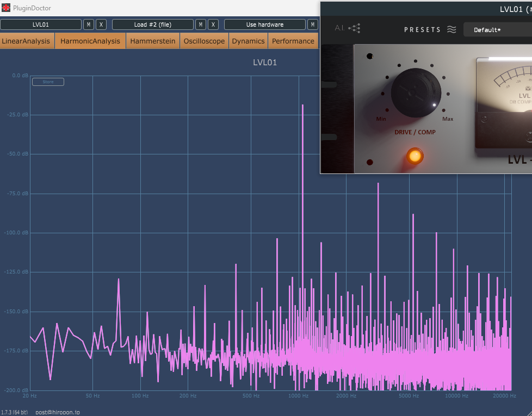Click the -150.0 dB axis label
This screenshot has height=416, width=532.
pos(16,311)
